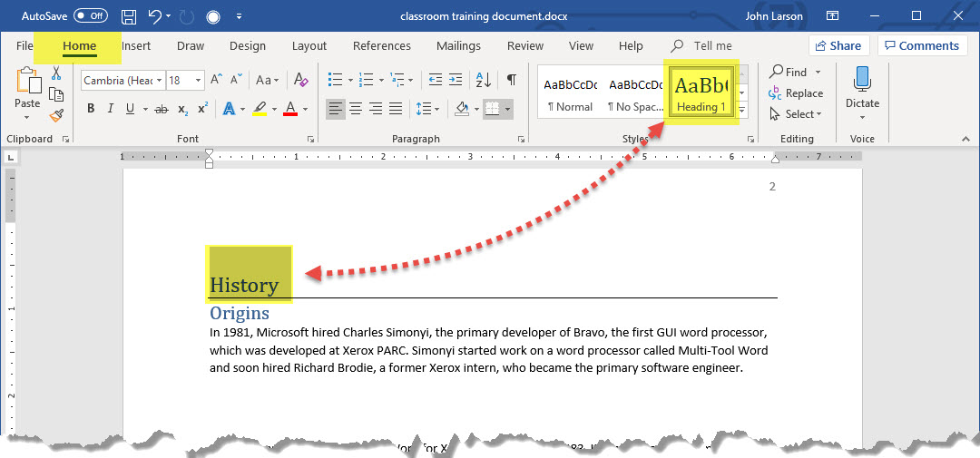Open the Select dropdown in Editing
Viewport: 980px width, 458px height.
796,113
